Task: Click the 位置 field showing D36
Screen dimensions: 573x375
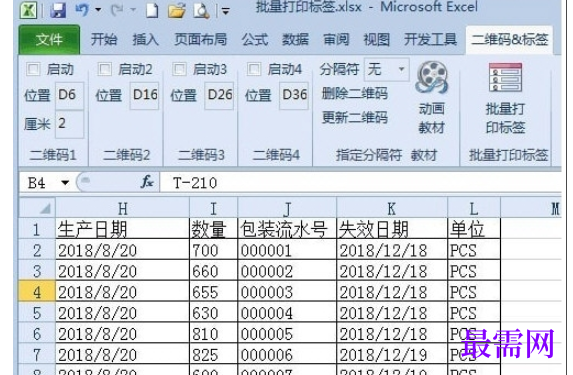Action: 294,95
